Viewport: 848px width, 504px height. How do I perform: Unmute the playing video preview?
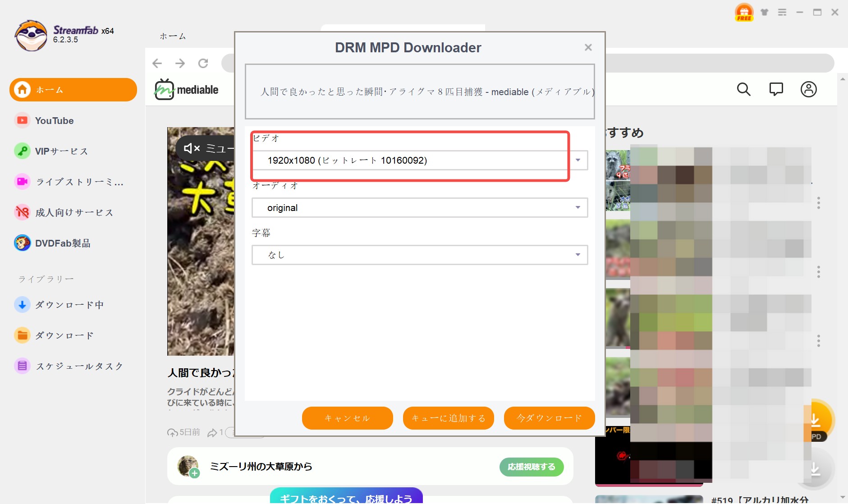pos(191,148)
